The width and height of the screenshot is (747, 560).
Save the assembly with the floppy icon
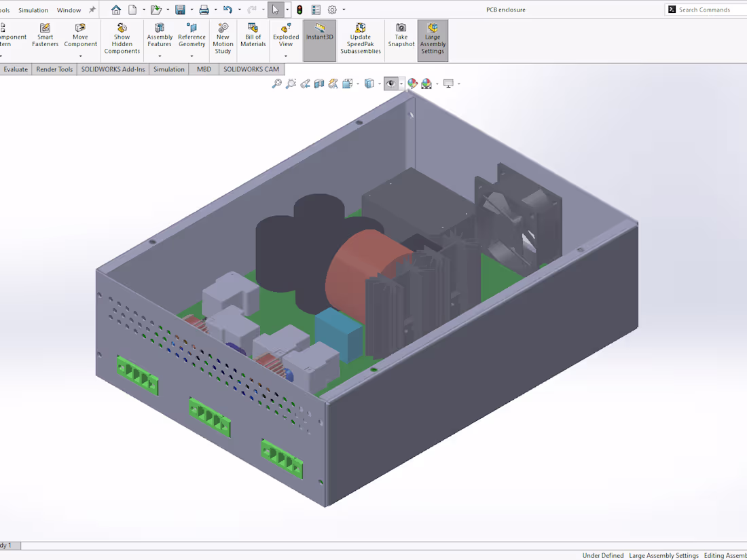tap(180, 10)
